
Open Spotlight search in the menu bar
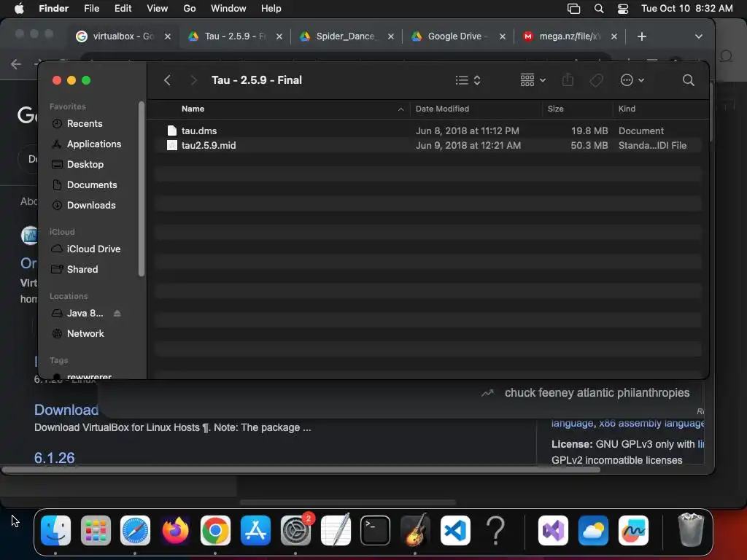(x=599, y=9)
